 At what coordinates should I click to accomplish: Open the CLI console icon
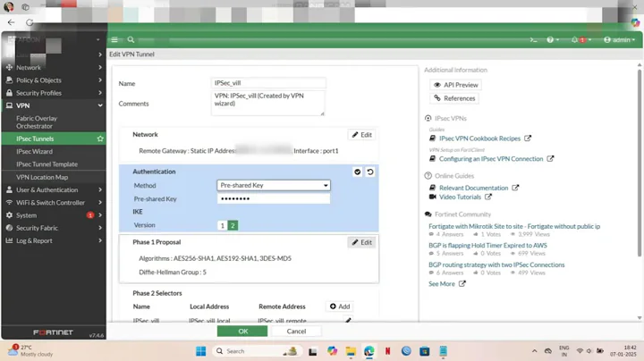click(533, 40)
